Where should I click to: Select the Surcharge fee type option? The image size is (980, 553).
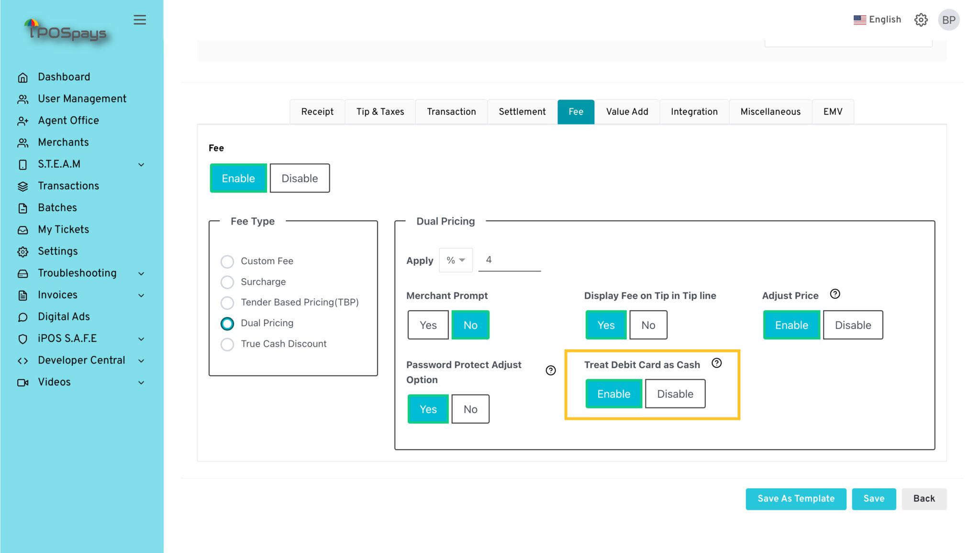click(227, 282)
